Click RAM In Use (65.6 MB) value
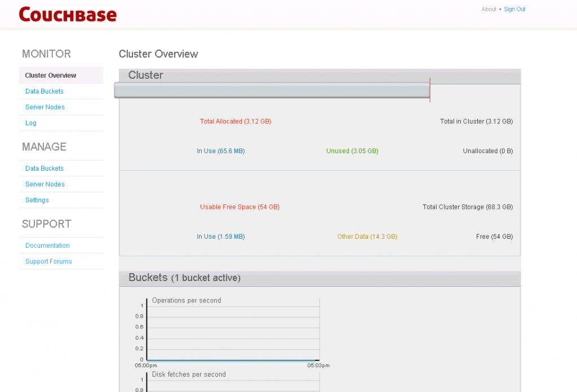 point(221,151)
